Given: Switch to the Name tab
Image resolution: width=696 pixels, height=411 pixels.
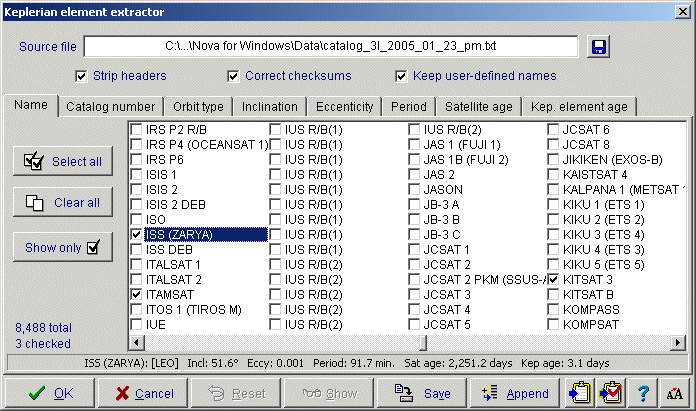Looking at the screenshot, I should point(31,105).
